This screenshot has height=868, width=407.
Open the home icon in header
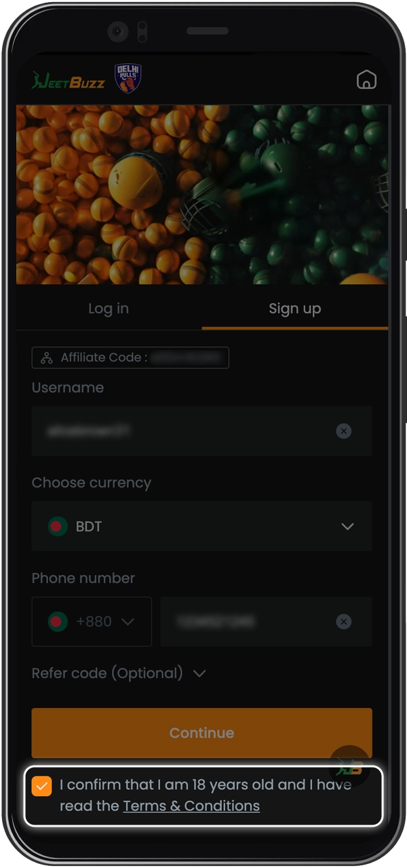(x=366, y=80)
